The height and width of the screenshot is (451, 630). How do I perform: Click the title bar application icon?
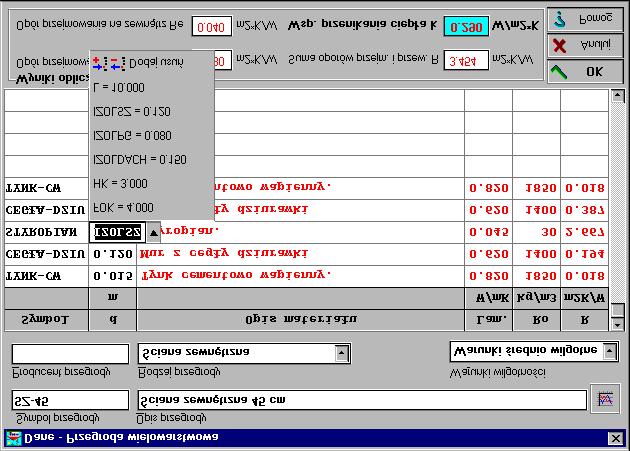click(x=13, y=438)
